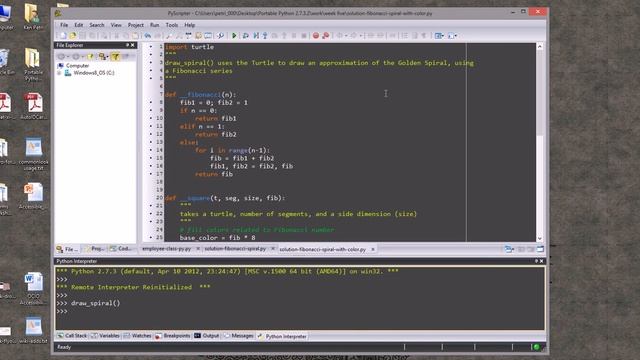Open the Tools menu
Screen dimensions: 640x360
[172, 25]
